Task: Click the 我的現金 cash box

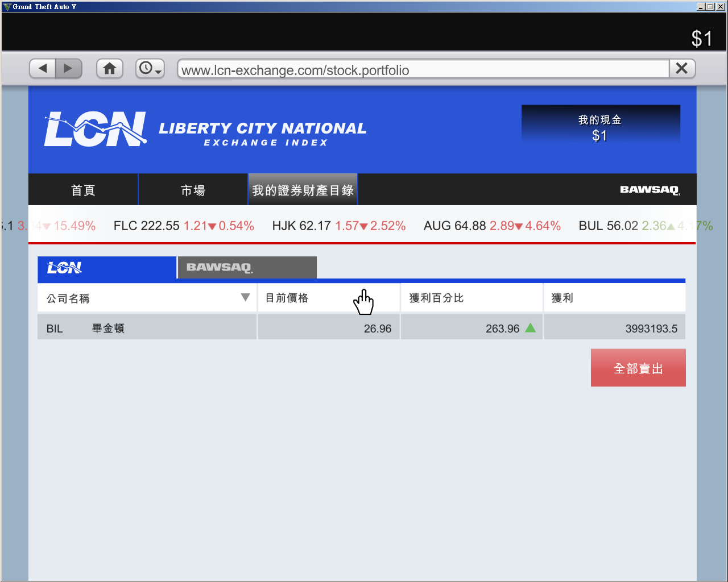Action: tap(601, 124)
